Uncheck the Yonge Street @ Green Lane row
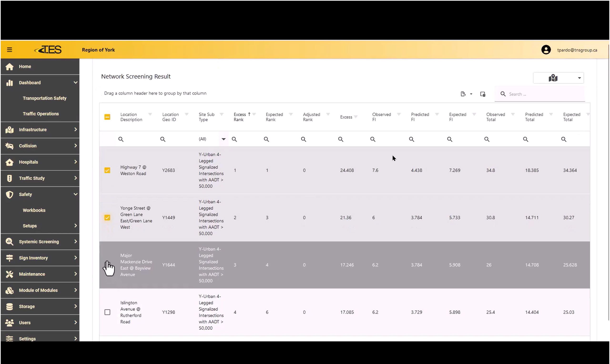The image size is (610, 364). point(107,217)
